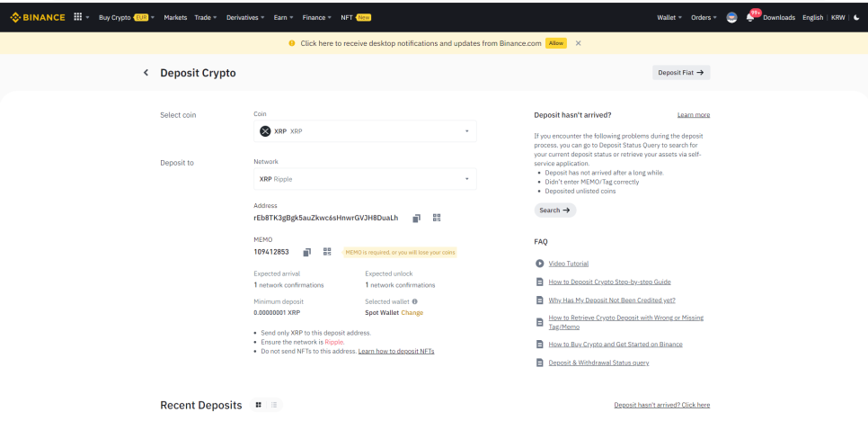Click the Video Tutorial play icon
The image size is (868, 430).
[540, 264]
